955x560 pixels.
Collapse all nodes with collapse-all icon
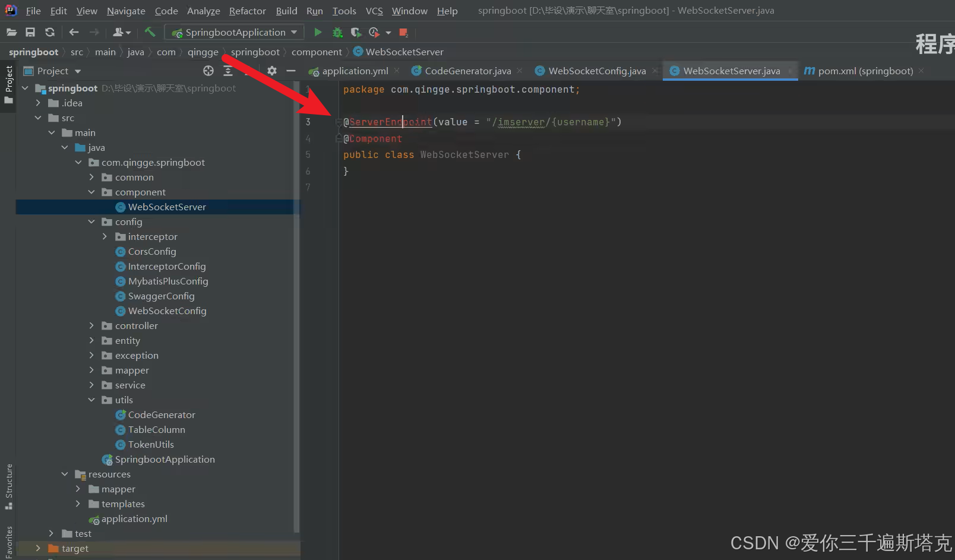tap(229, 71)
